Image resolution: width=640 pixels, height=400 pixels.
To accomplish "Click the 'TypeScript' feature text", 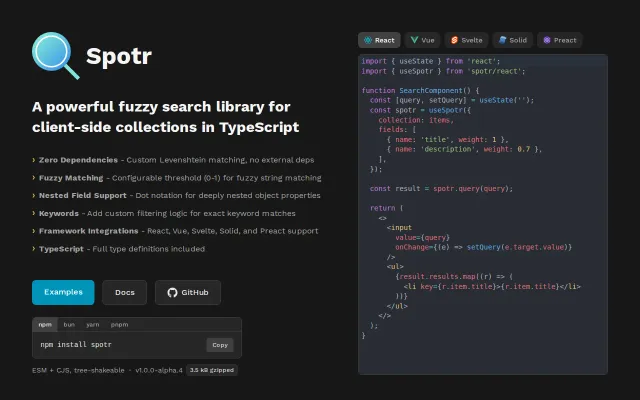I will point(61,249).
